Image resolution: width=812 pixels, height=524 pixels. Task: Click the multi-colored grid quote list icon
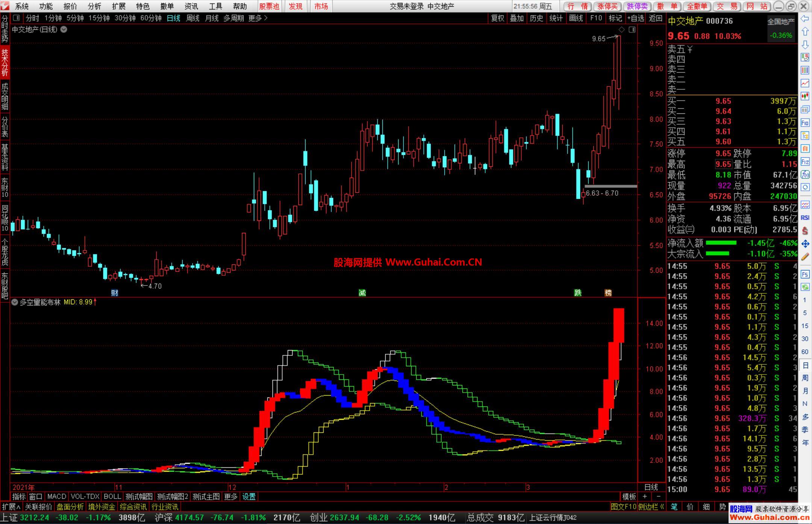(x=805, y=70)
